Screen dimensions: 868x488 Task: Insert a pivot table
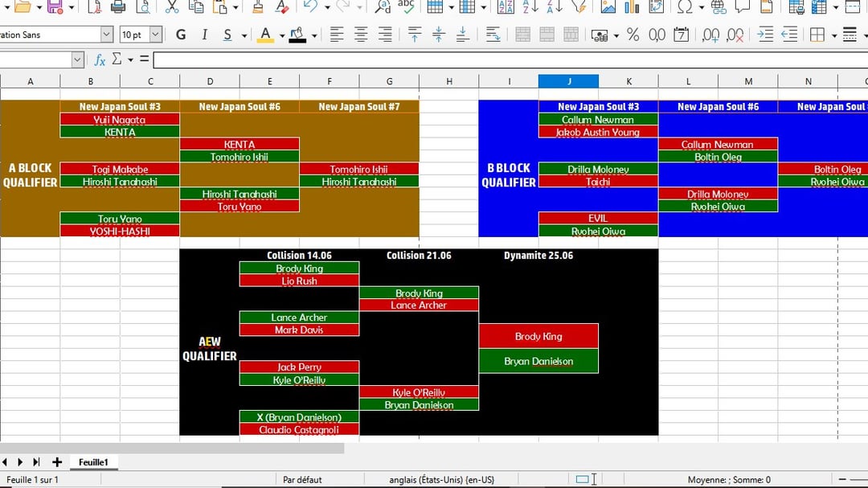pos(656,6)
